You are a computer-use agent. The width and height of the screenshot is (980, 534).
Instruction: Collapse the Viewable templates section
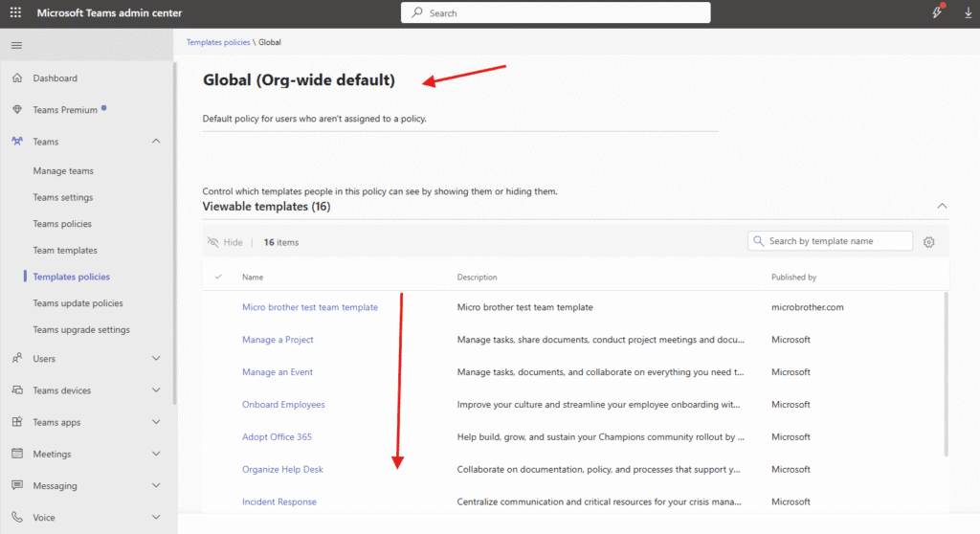[942, 206]
